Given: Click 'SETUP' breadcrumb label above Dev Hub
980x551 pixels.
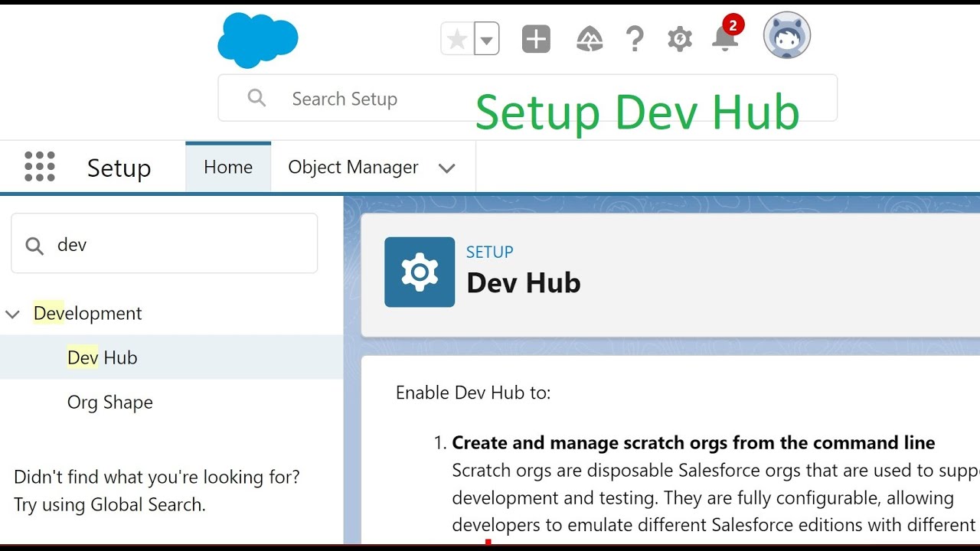Looking at the screenshot, I should pyautogui.click(x=490, y=252).
